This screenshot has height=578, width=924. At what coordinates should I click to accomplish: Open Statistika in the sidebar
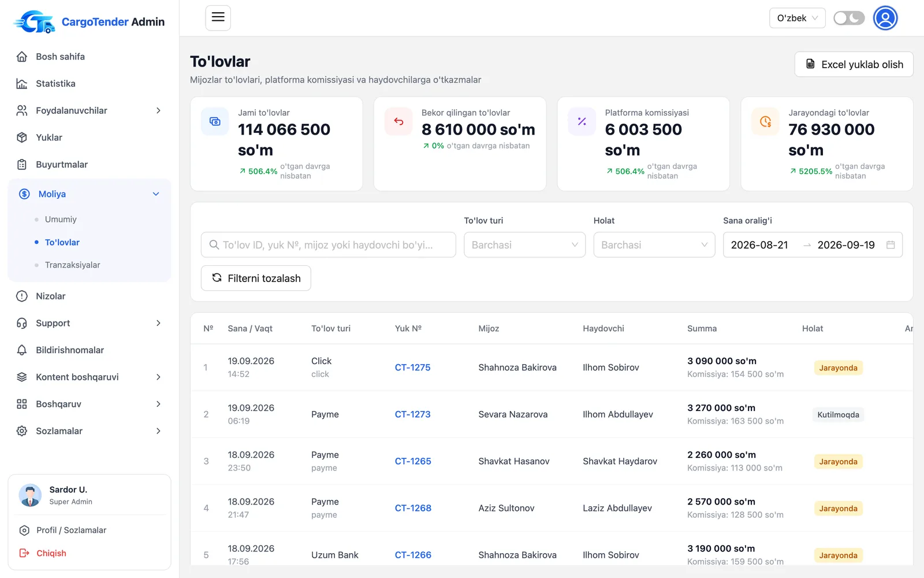pos(55,83)
